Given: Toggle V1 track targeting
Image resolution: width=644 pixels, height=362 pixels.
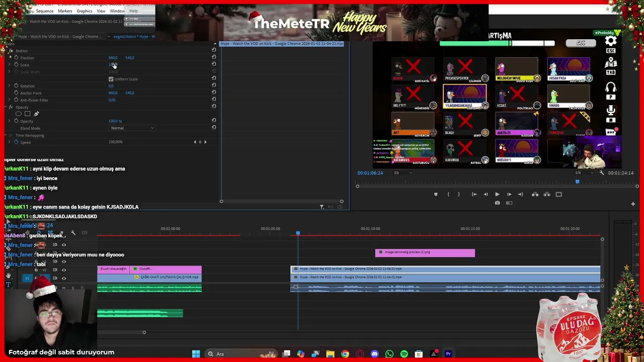Looking at the screenshot, I should coord(44,278).
